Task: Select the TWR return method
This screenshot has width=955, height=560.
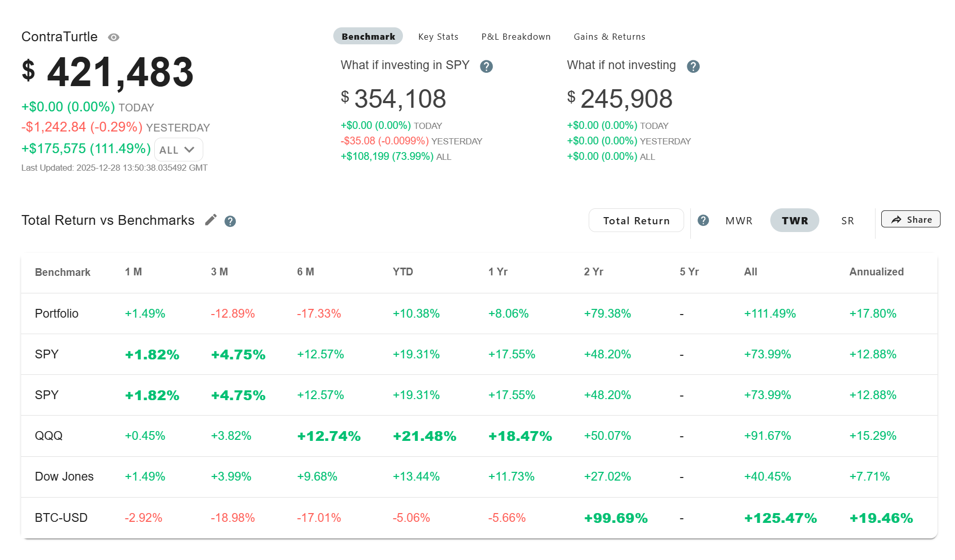Action: click(x=794, y=221)
